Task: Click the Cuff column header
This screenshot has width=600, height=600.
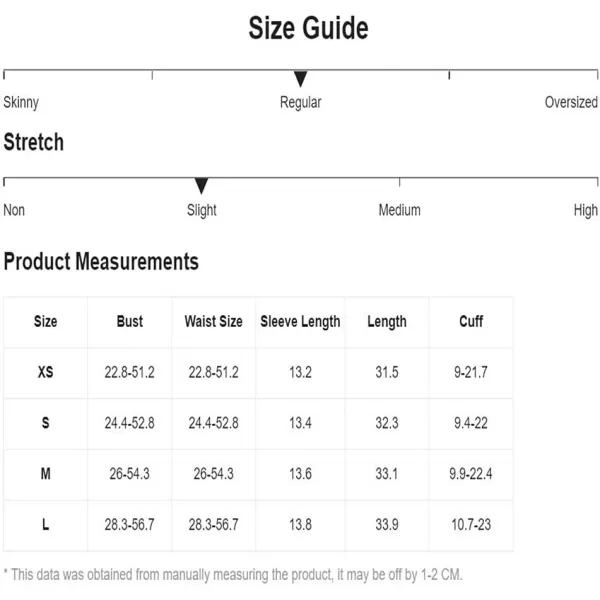Action: (471, 321)
